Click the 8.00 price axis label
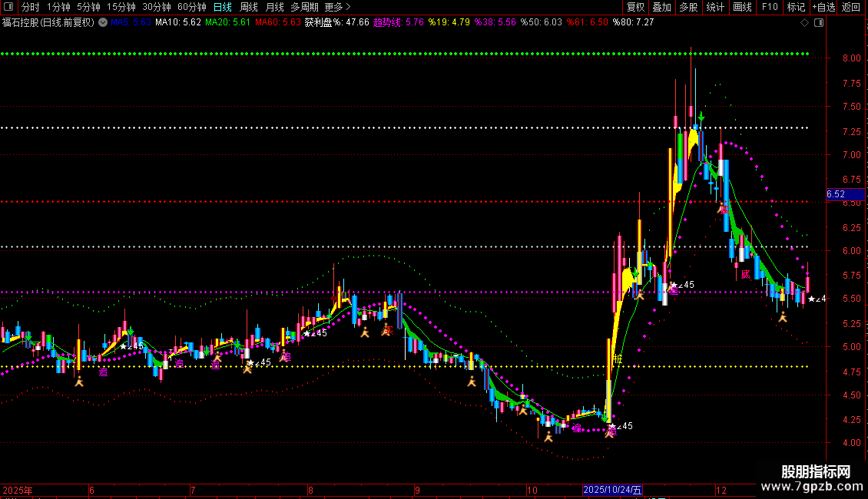 [851, 58]
